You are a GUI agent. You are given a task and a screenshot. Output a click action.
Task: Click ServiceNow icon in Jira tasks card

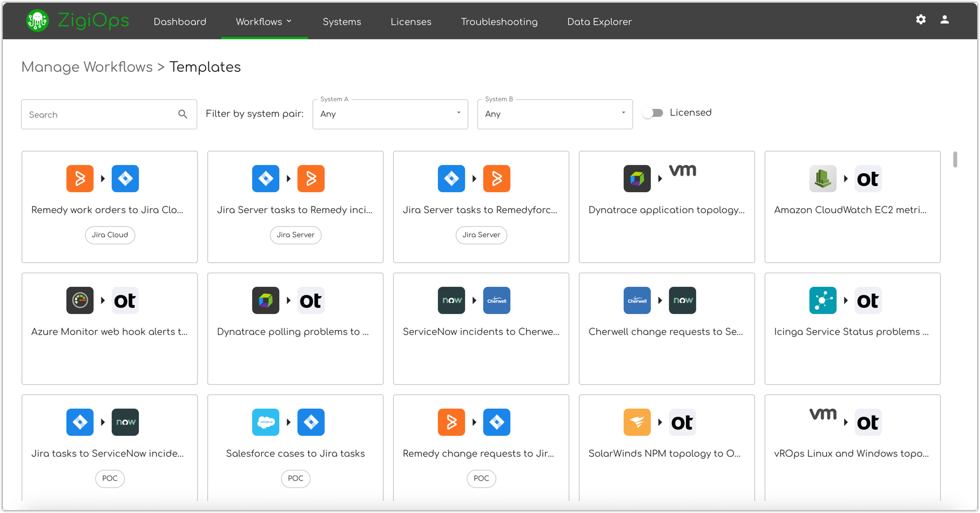coord(125,422)
